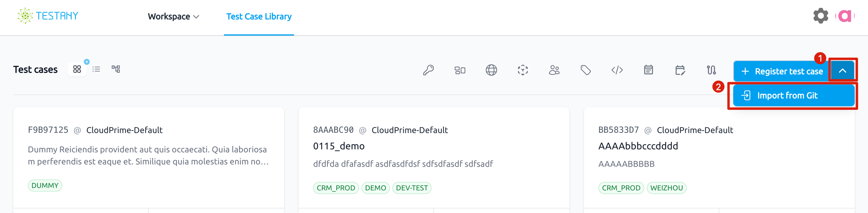Open the settings gear icon
The height and width of the screenshot is (213, 868).
point(821,16)
